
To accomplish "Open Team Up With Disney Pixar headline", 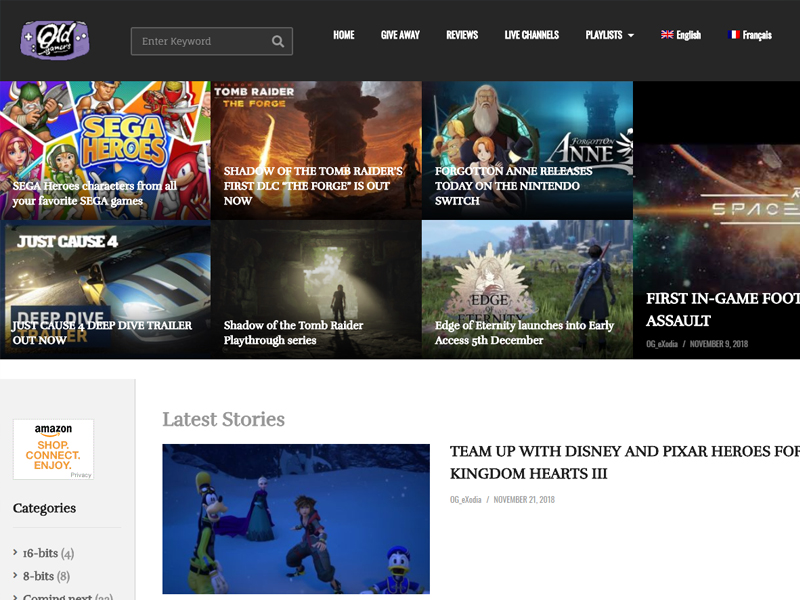I will tap(624, 462).
